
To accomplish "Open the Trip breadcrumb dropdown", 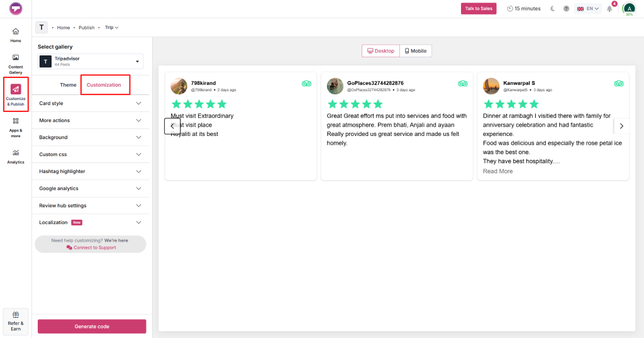I will click(x=112, y=28).
